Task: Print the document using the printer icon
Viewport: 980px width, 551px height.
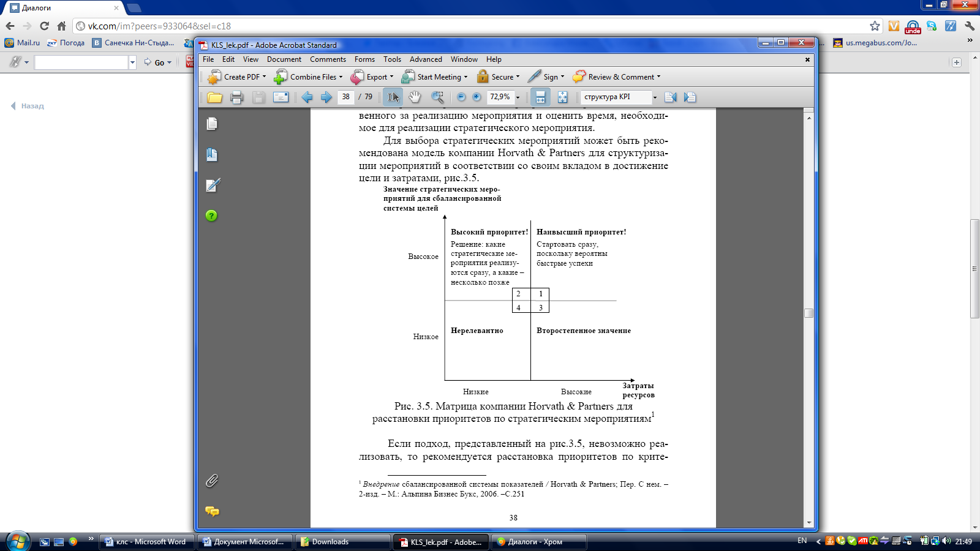Action: pyautogui.click(x=237, y=97)
